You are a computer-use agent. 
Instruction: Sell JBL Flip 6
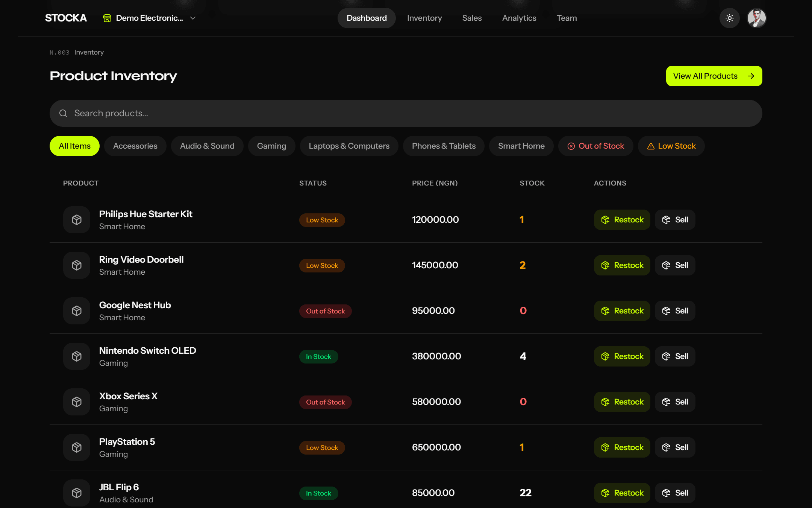tap(675, 493)
